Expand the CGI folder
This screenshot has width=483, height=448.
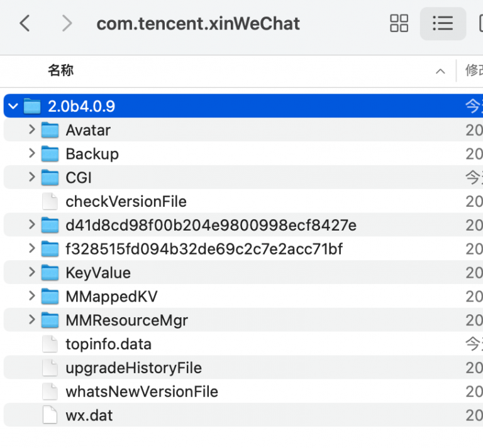[32, 178]
